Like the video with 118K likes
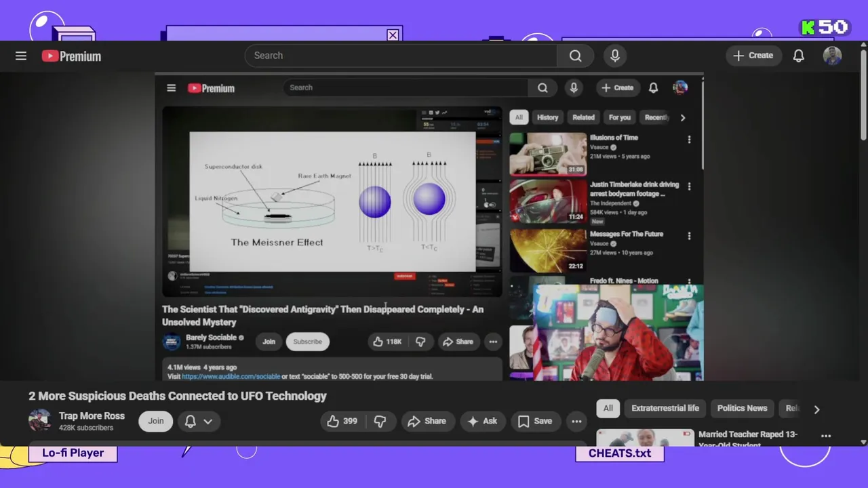 point(387,342)
